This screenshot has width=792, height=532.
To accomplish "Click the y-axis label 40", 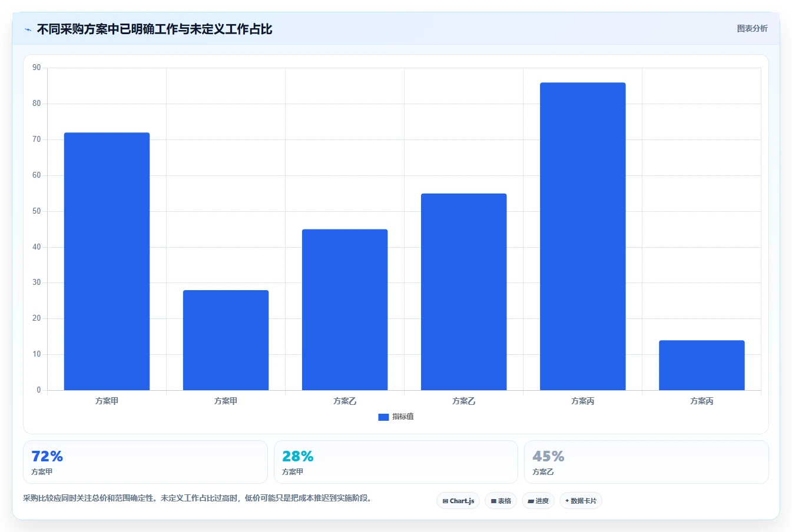I will [37, 247].
